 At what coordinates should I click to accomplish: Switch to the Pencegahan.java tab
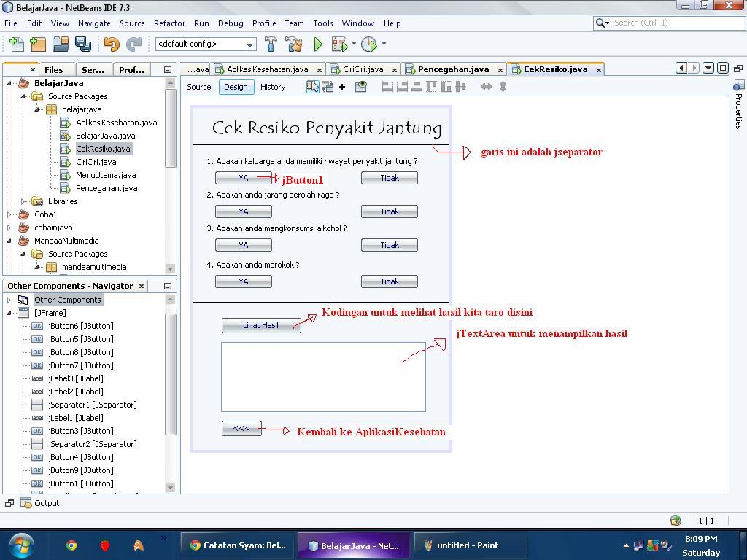click(453, 69)
